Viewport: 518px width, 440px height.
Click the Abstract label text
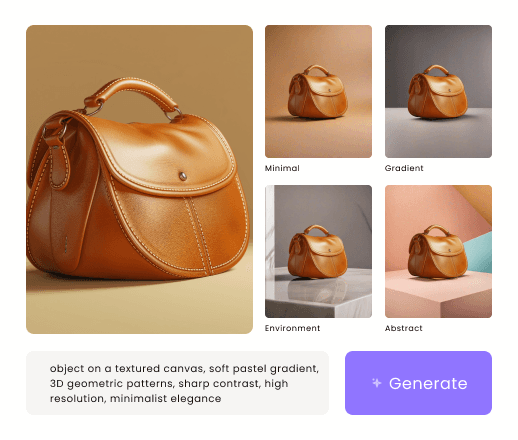[404, 328]
